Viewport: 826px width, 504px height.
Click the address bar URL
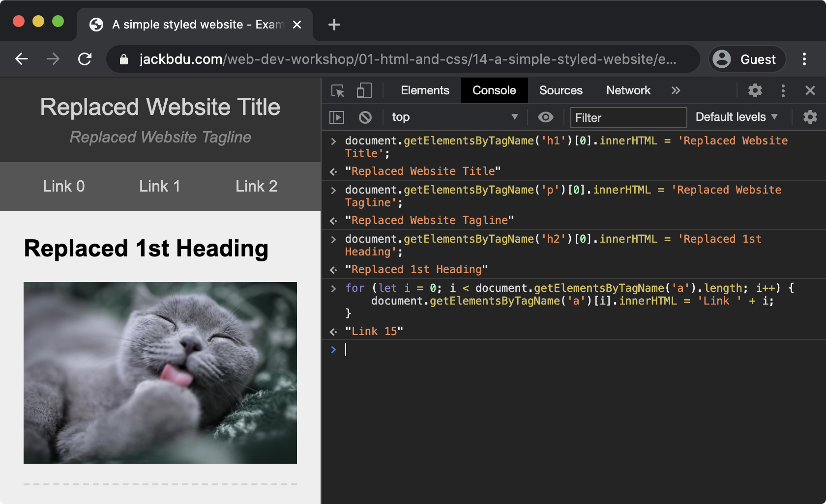tap(408, 59)
